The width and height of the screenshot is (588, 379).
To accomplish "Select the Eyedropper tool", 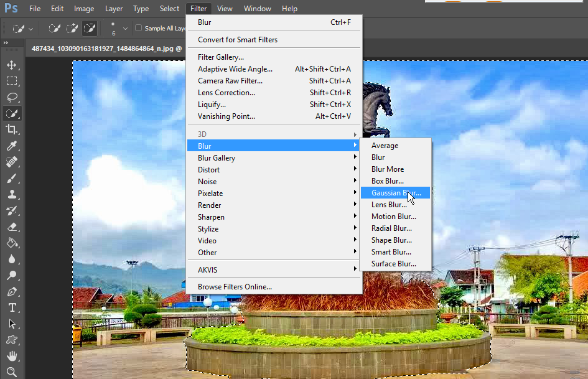I will 12,145.
